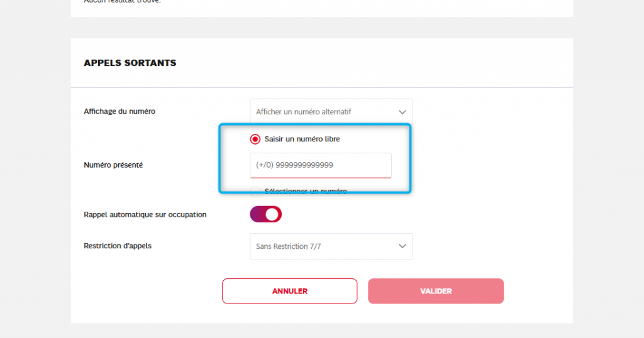Click the 'Affichage du numéro' field label

119,111
